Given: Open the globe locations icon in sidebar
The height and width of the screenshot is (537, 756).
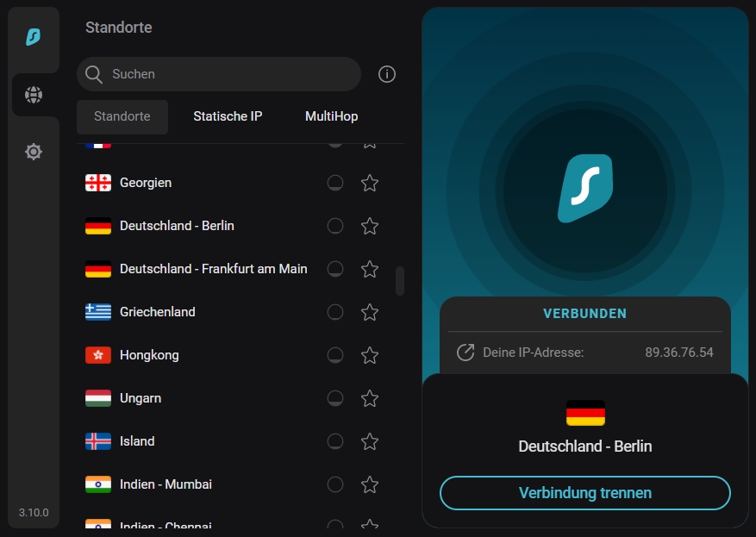Looking at the screenshot, I should (34, 95).
